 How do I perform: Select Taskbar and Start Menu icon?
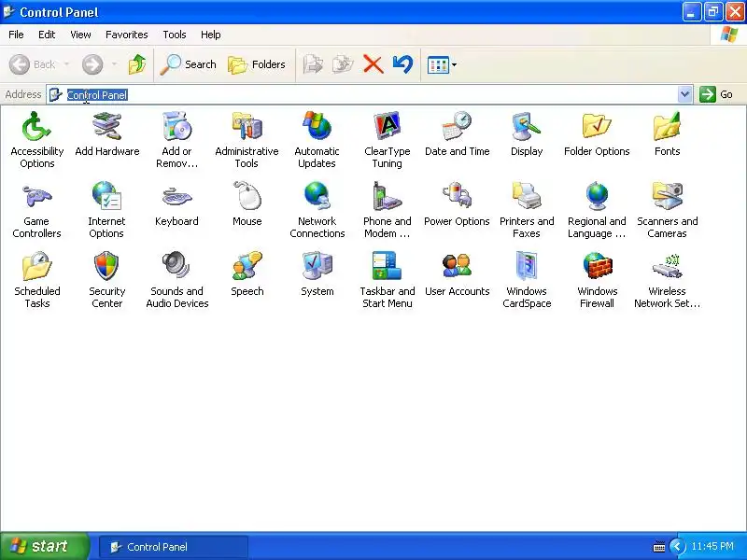[x=387, y=266]
